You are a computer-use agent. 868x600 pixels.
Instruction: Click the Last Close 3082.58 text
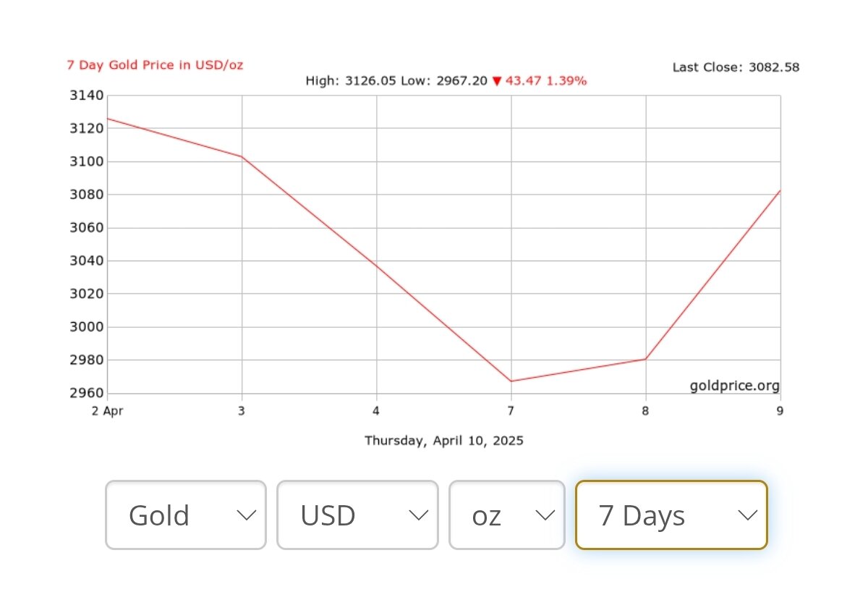coord(736,67)
